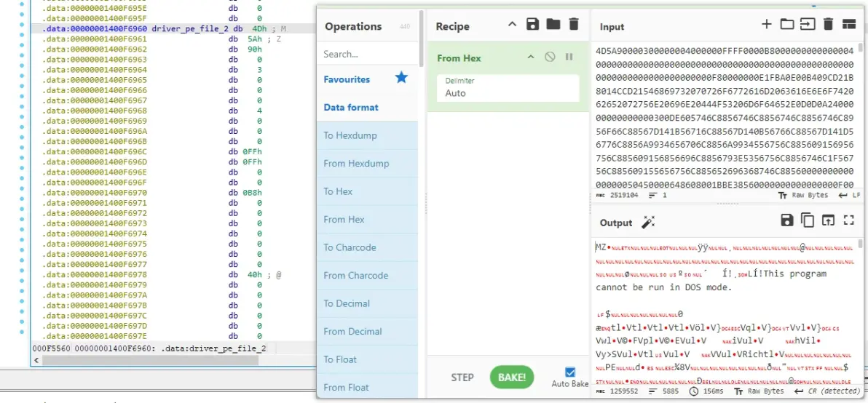The height and width of the screenshot is (403, 868).
Task: Open Output CR (detected) line ending selector
Action: 828,391
